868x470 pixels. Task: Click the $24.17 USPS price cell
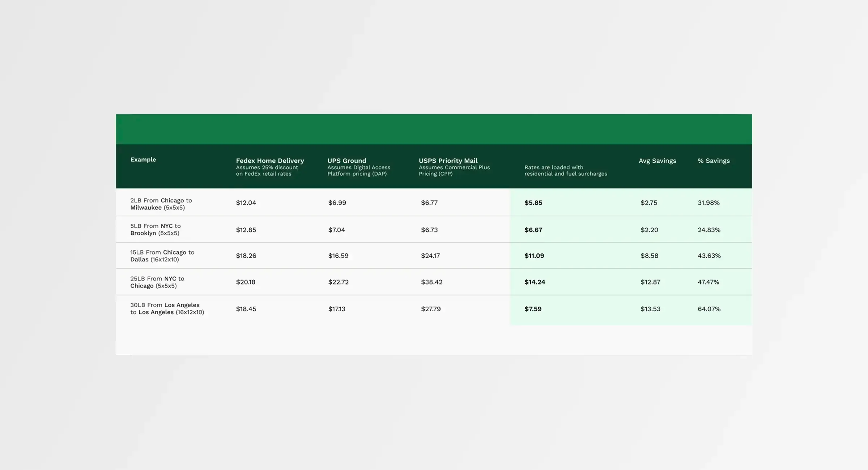430,256
